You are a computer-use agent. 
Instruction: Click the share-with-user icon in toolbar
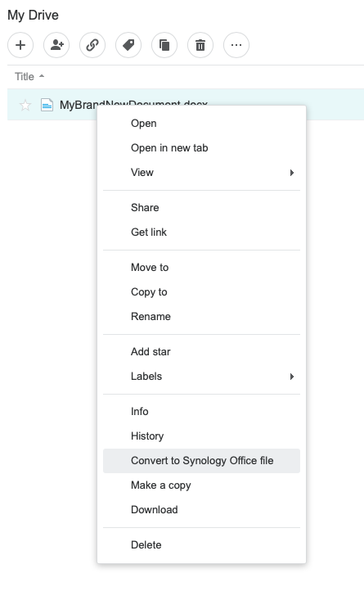(56, 45)
